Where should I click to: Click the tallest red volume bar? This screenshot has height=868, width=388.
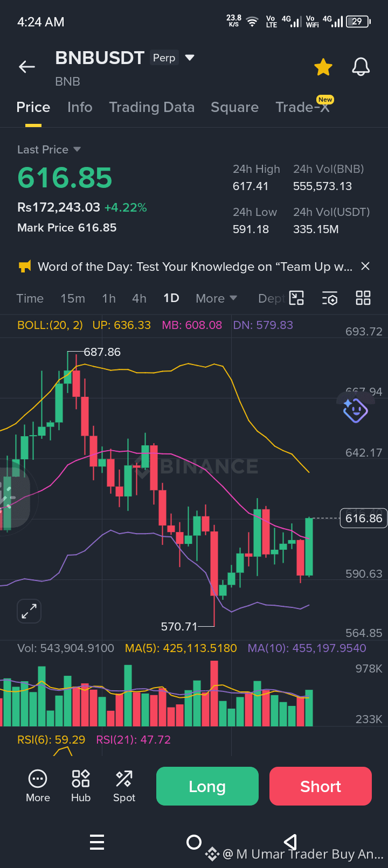click(214, 694)
